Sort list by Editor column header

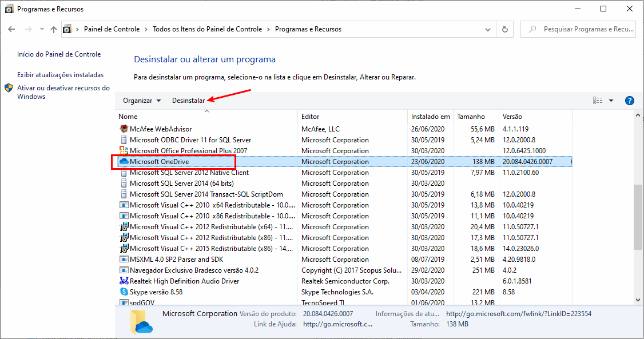tap(352, 117)
